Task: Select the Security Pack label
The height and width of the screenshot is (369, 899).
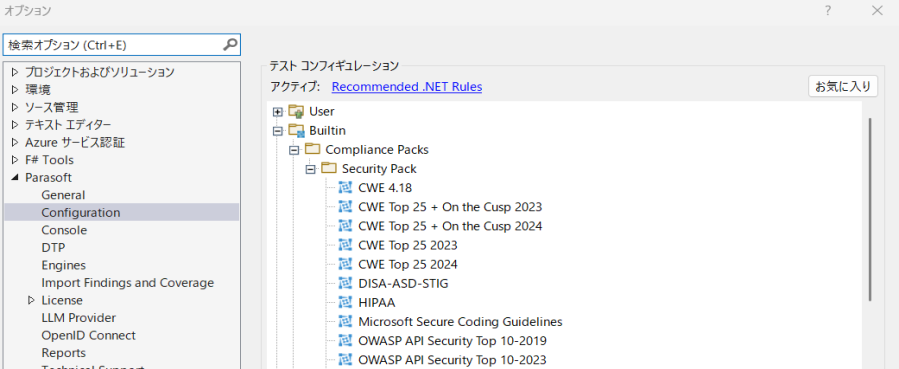Action: coord(380,169)
